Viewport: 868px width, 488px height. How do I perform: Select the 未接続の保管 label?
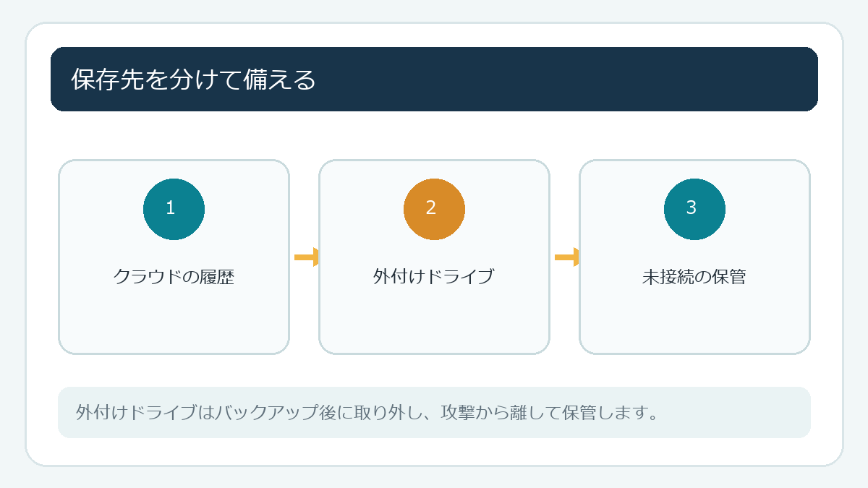pyautogui.click(x=694, y=277)
